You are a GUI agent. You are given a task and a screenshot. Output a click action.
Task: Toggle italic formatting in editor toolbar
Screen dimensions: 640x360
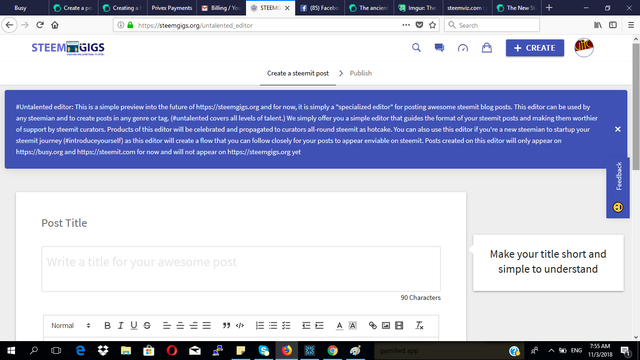point(120,325)
